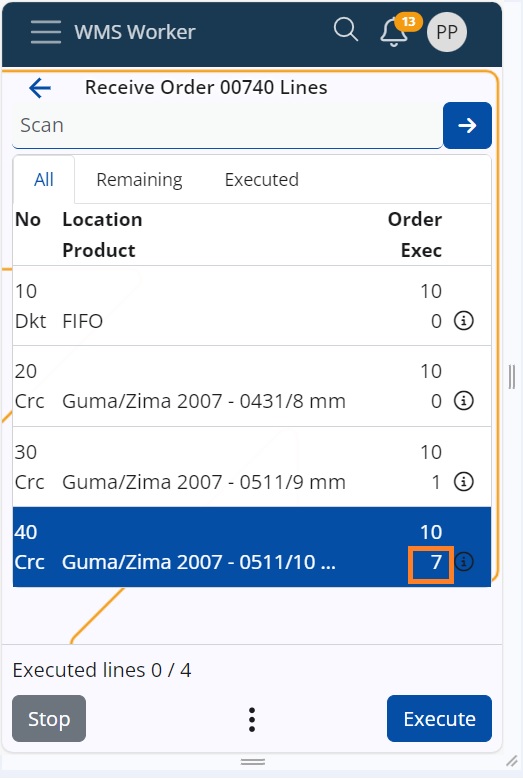Show info for line 20 0431/8 mm
The width and height of the screenshot is (523, 780).
point(463,400)
